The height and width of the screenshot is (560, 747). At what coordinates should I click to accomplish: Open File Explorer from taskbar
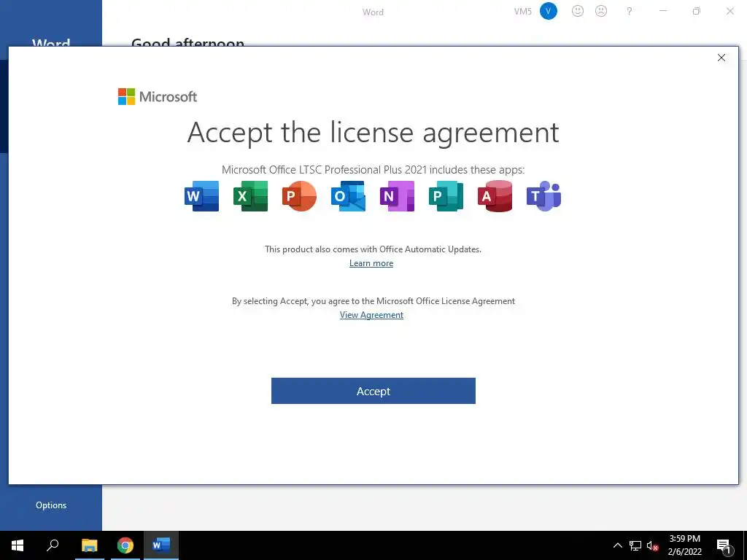[89, 545]
